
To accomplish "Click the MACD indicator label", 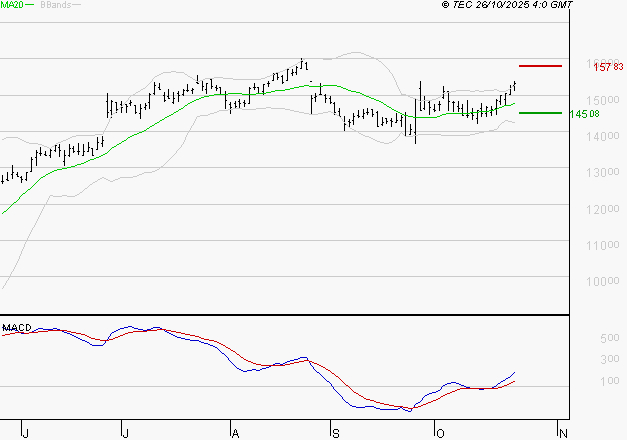I will [x=17, y=328].
